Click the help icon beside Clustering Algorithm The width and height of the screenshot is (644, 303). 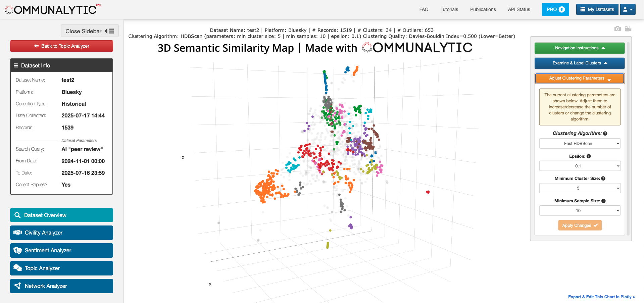[x=605, y=134]
